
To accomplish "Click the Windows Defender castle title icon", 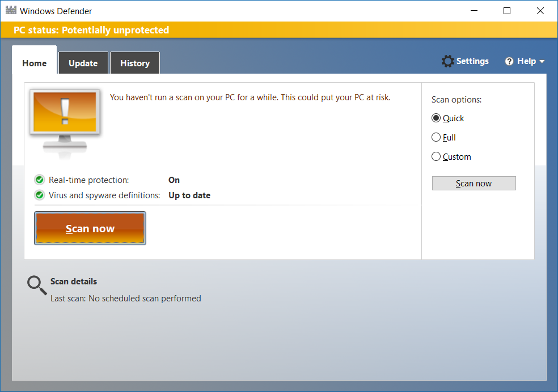I will (x=11, y=10).
